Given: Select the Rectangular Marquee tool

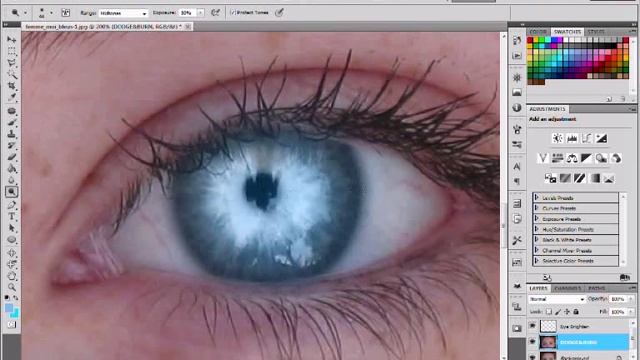Looking at the screenshot, I should pyautogui.click(x=11, y=51).
